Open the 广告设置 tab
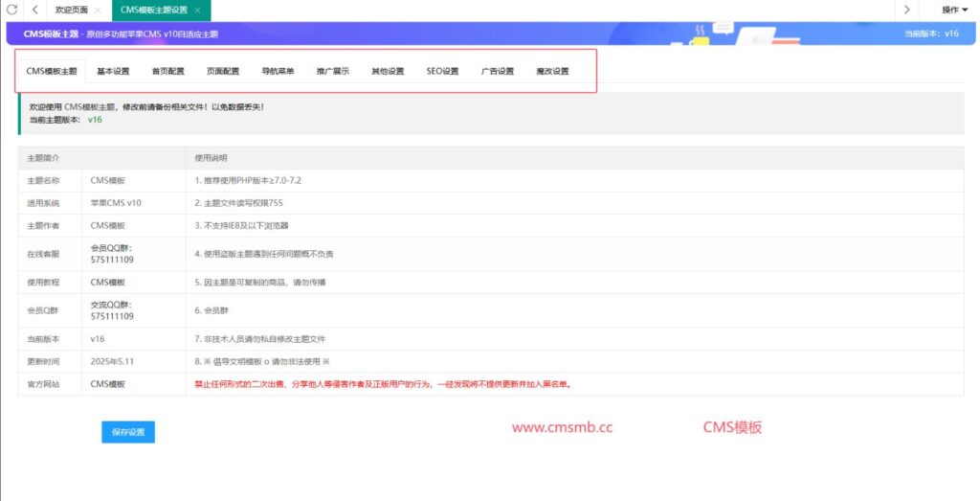 [498, 71]
